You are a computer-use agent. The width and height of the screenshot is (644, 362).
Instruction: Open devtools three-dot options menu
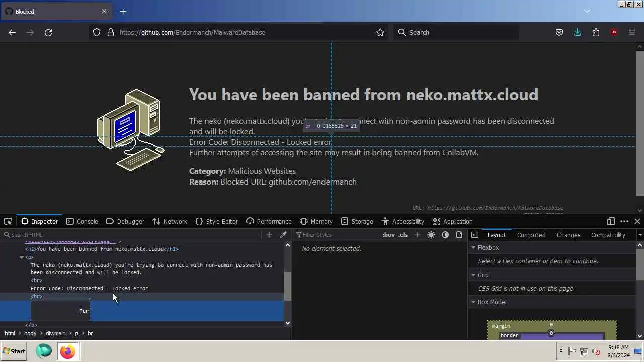tap(624, 221)
